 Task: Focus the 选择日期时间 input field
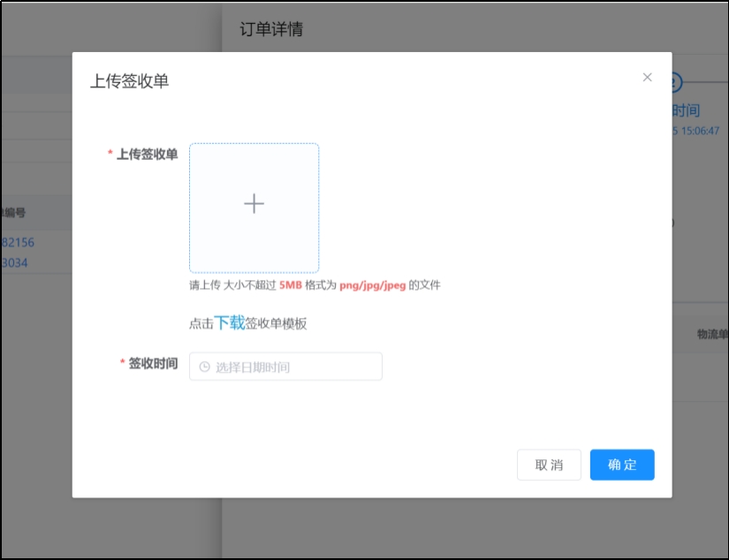click(x=292, y=367)
